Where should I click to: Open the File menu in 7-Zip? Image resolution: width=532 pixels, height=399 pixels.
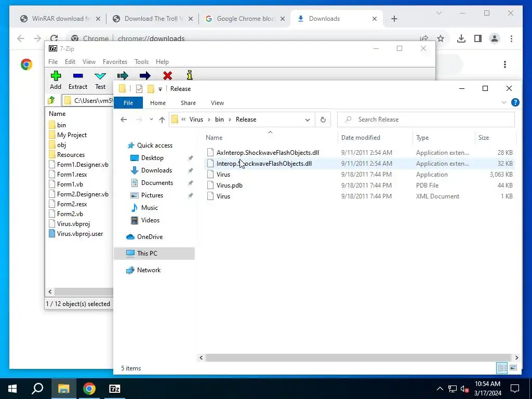(53, 62)
